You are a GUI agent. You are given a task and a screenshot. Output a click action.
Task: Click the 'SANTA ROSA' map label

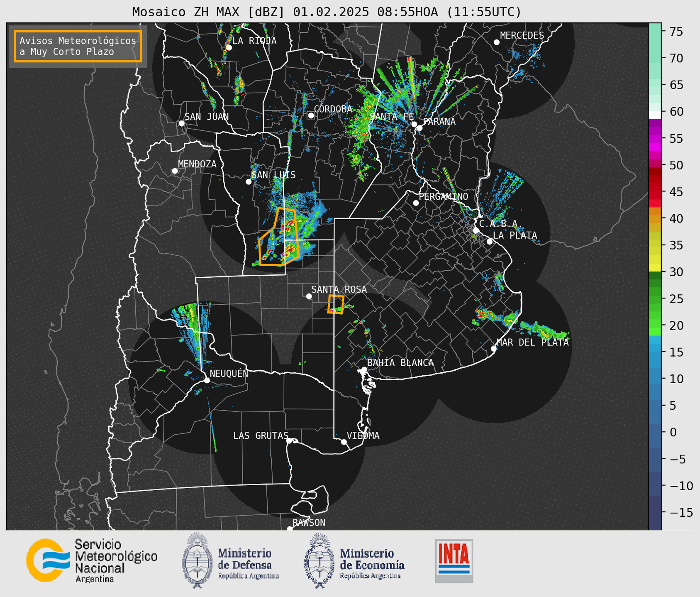[x=339, y=289]
